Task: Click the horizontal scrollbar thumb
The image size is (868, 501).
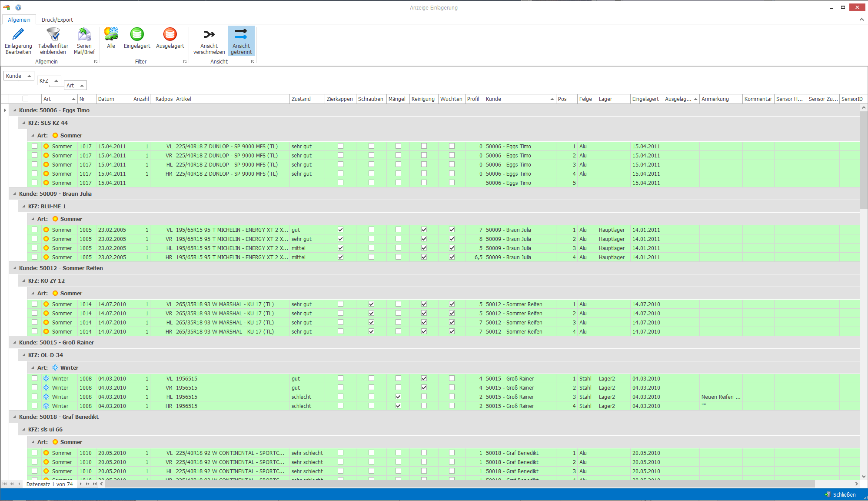Action: coord(460,484)
